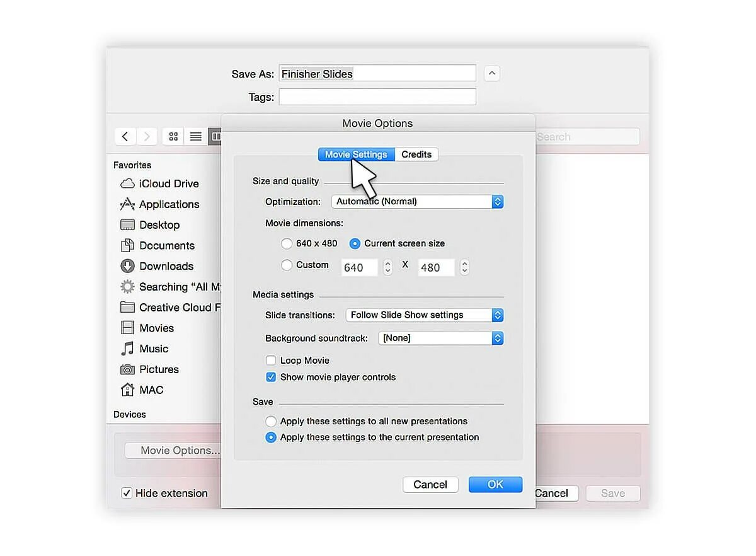Switch to the Credits tab

(416, 154)
